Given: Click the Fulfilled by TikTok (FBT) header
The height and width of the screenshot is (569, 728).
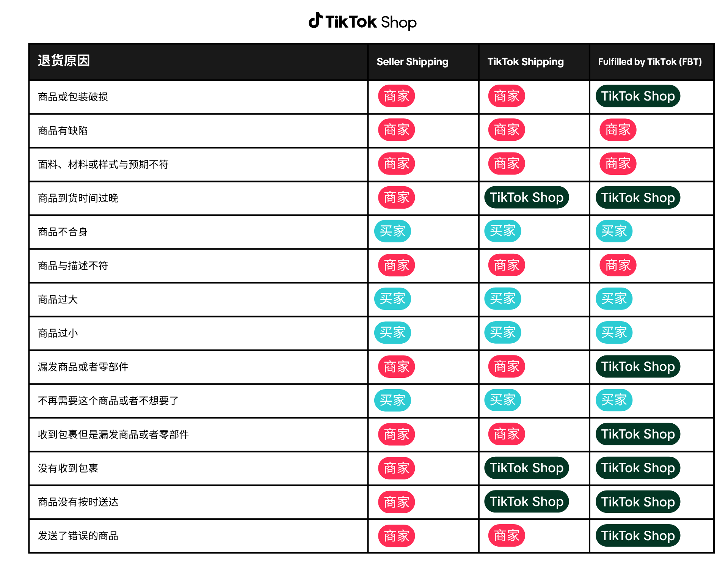Looking at the screenshot, I should tap(650, 62).
